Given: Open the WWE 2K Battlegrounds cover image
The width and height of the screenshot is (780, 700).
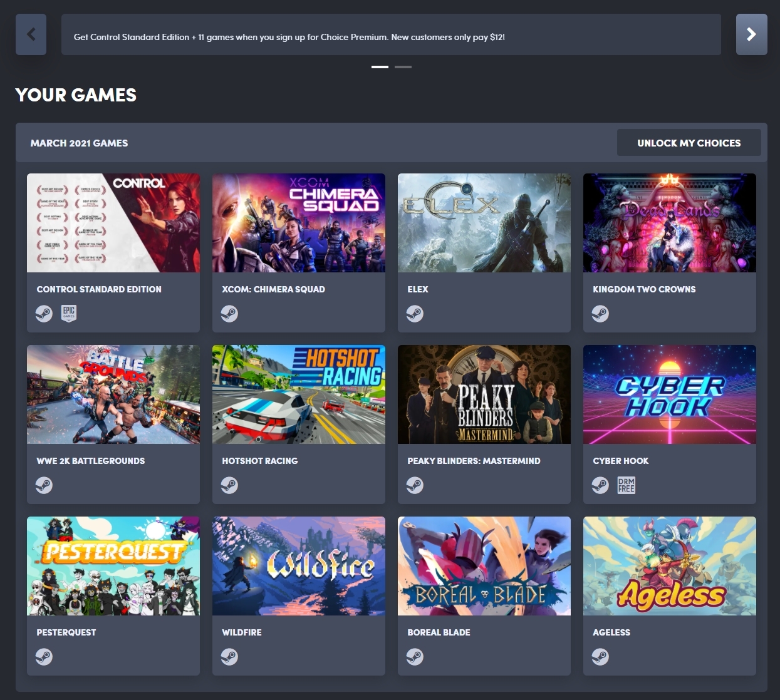Looking at the screenshot, I should 113,394.
